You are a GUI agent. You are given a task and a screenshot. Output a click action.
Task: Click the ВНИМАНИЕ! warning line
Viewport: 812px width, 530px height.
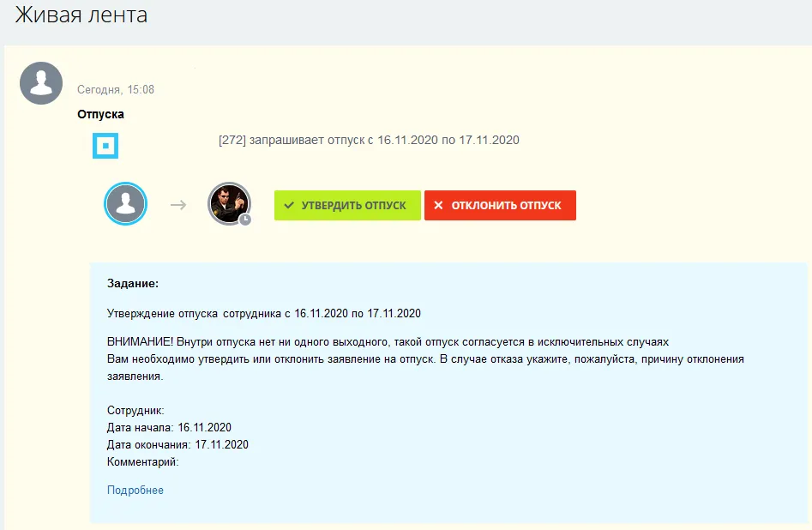click(388, 340)
